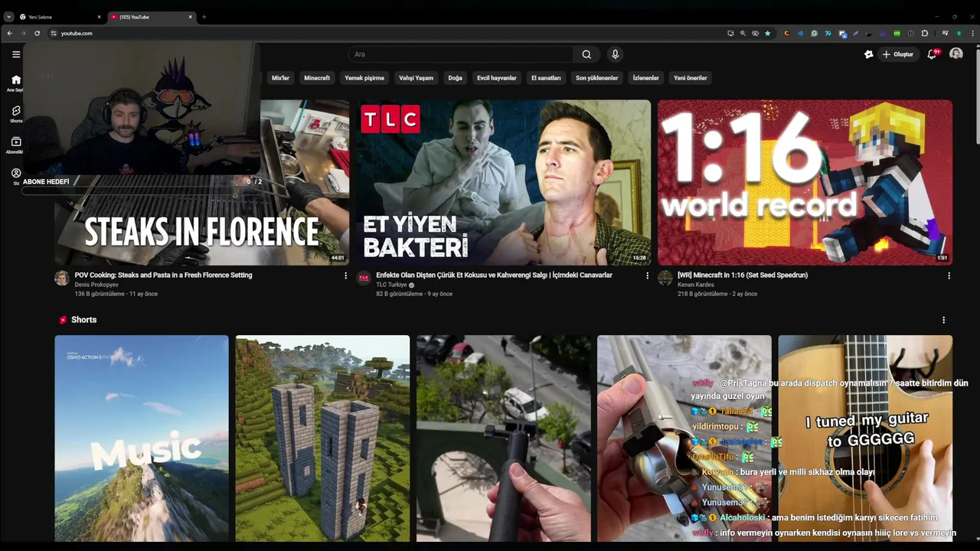Viewport: 980px width, 551px height.
Task: Click the Shorts section heading
Action: (x=83, y=320)
